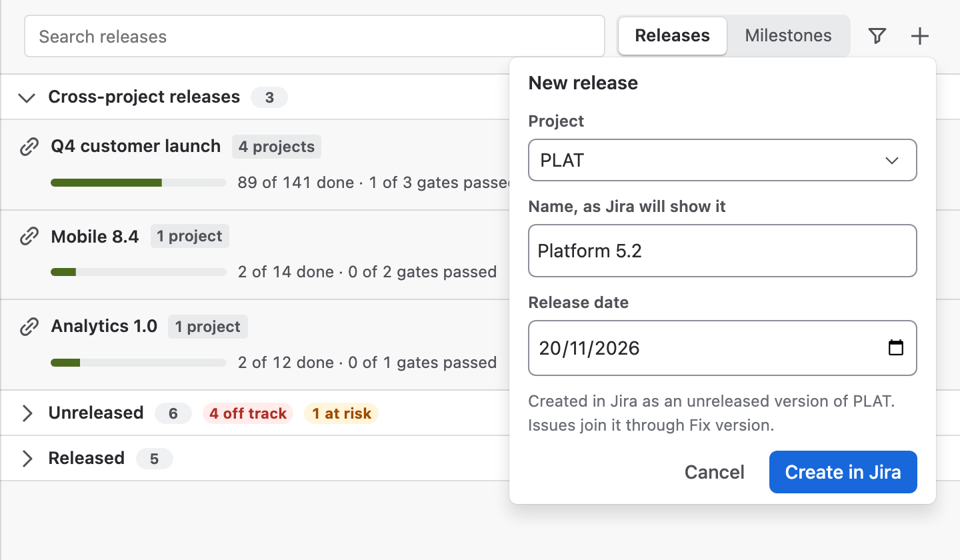Switch to the Milestones tab
Screen dimensions: 960x560
tap(788, 36)
